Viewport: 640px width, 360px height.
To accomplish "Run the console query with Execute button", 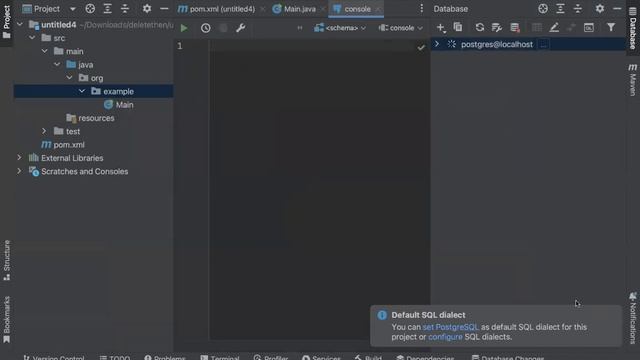I will pos(184,28).
